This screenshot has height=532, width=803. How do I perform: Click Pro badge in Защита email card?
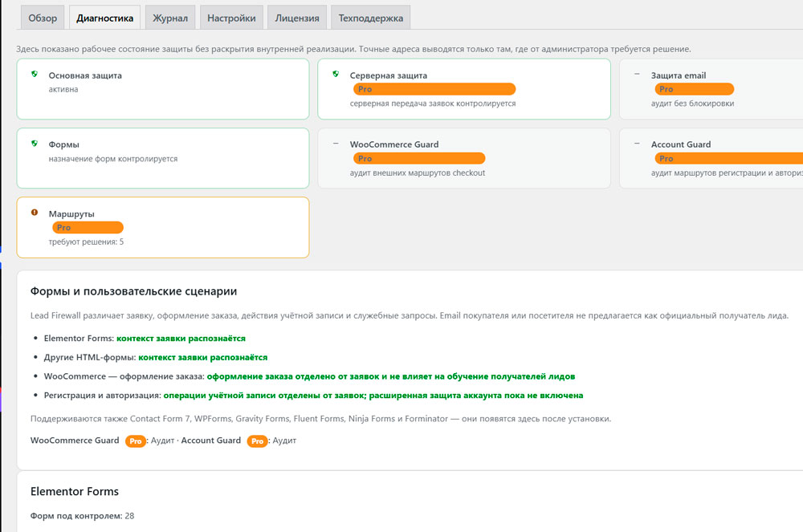[x=695, y=89]
